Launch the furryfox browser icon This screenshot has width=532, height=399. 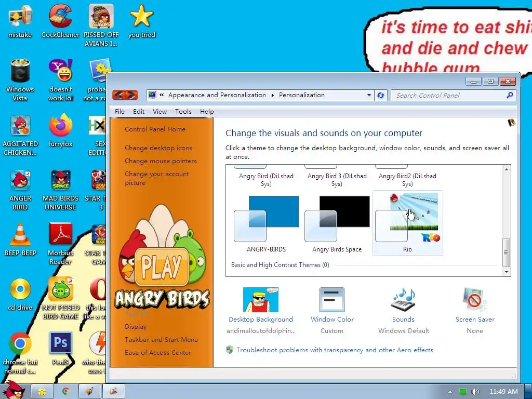point(60,130)
